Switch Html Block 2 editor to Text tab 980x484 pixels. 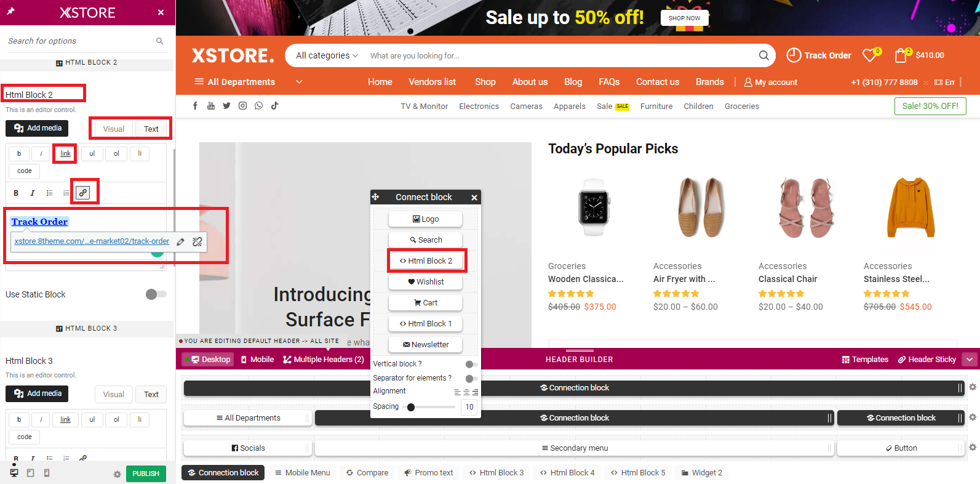151,129
